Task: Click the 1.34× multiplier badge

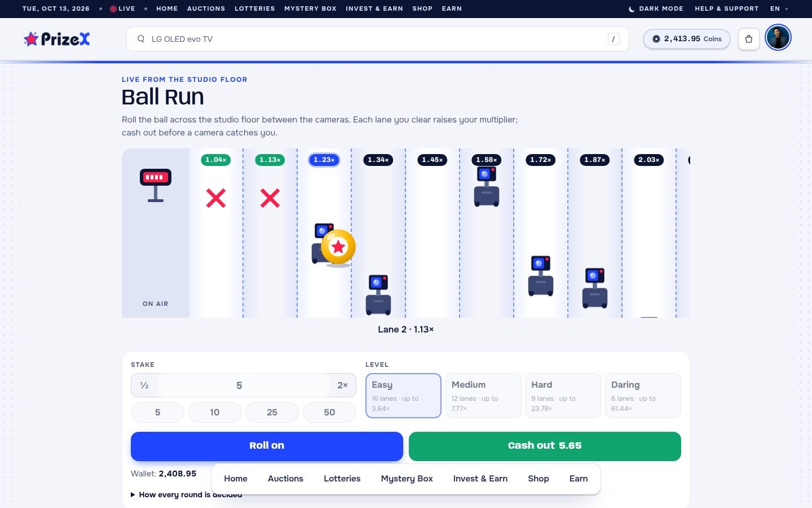Action: 378,160
